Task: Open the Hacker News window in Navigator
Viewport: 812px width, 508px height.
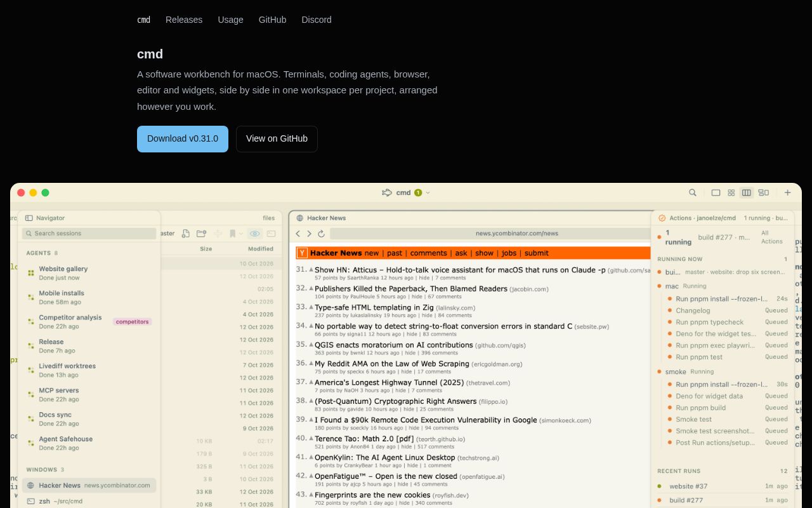Action: click(x=89, y=485)
